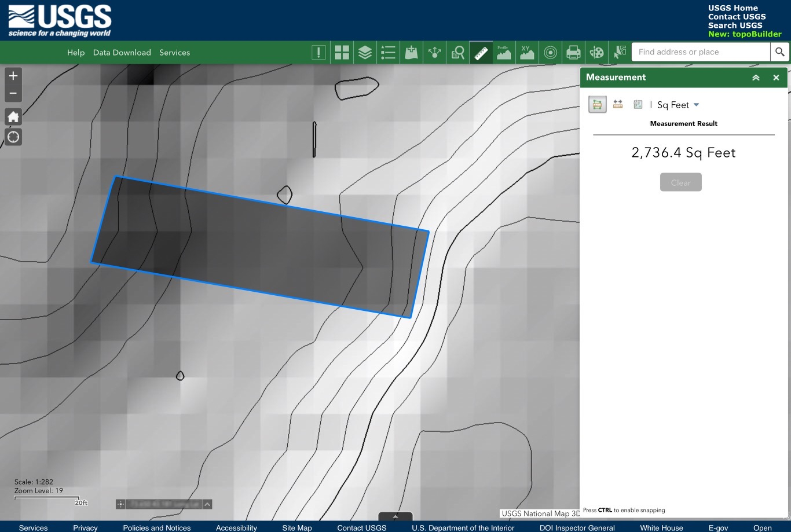
Task: Open the legend list icon
Action: tap(388, 53)
